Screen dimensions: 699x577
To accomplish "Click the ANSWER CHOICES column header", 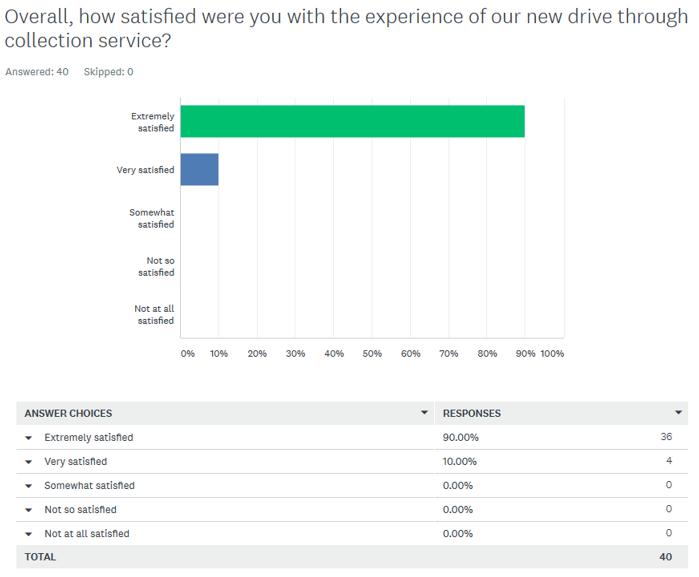I will point(68,413).
